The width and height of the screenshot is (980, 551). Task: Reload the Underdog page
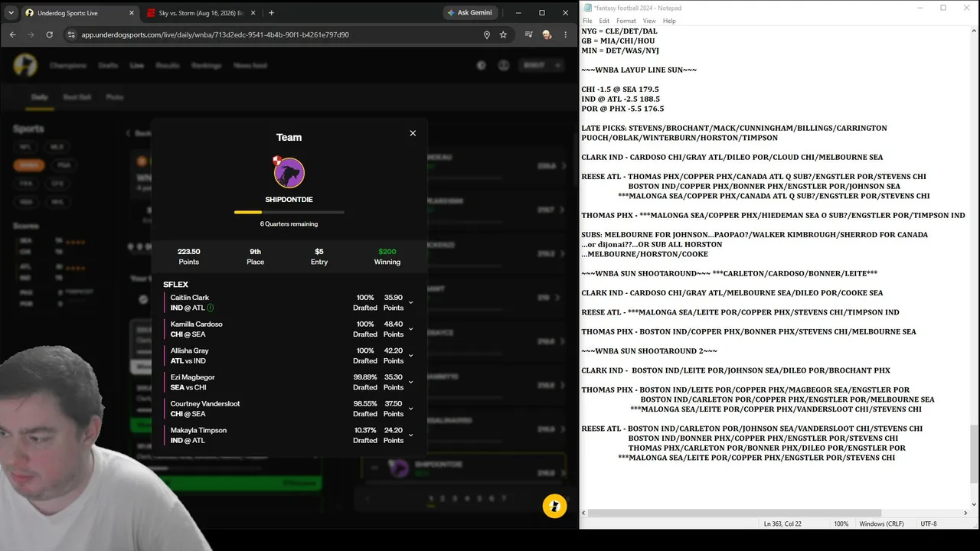[50, 34]
